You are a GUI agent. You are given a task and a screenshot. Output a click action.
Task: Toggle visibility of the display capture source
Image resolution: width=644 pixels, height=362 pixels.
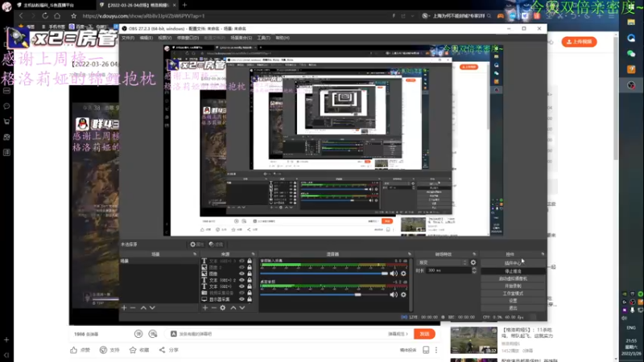(242, 299)
